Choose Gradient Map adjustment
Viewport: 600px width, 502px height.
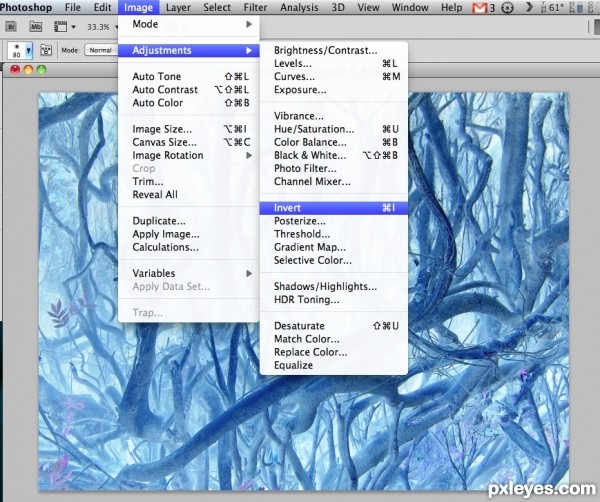click(334, 247)
